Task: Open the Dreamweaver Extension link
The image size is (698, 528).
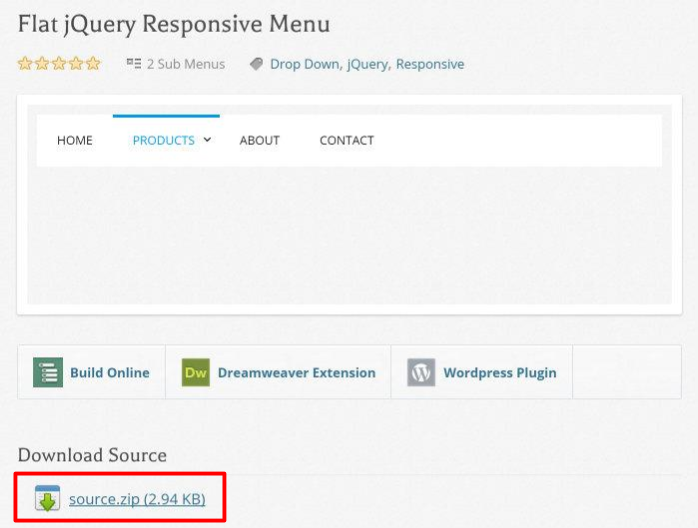Action: (296, 373)
